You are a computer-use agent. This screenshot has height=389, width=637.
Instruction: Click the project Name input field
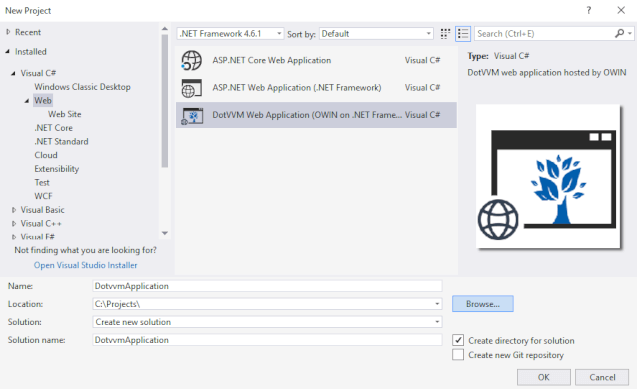tap(267, 286)
